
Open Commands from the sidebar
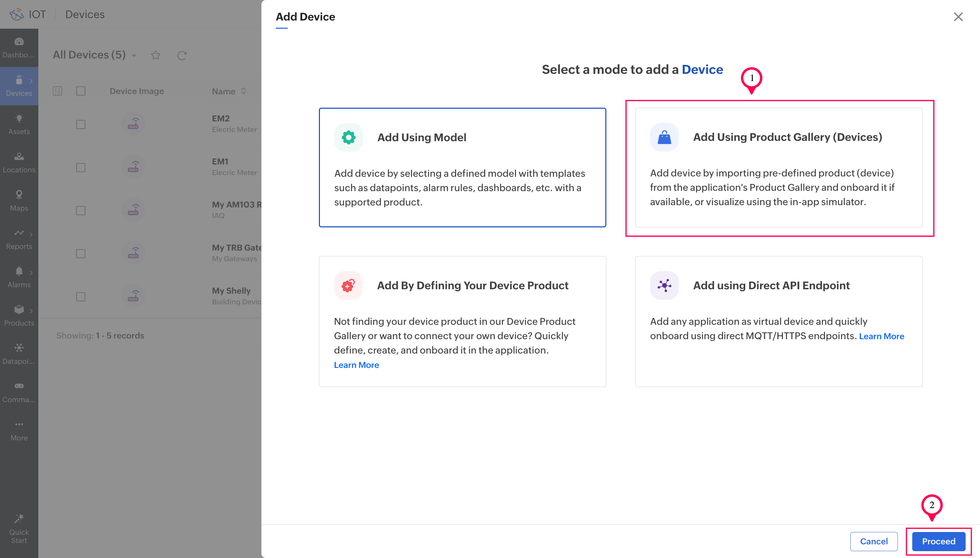coord(19,386)
